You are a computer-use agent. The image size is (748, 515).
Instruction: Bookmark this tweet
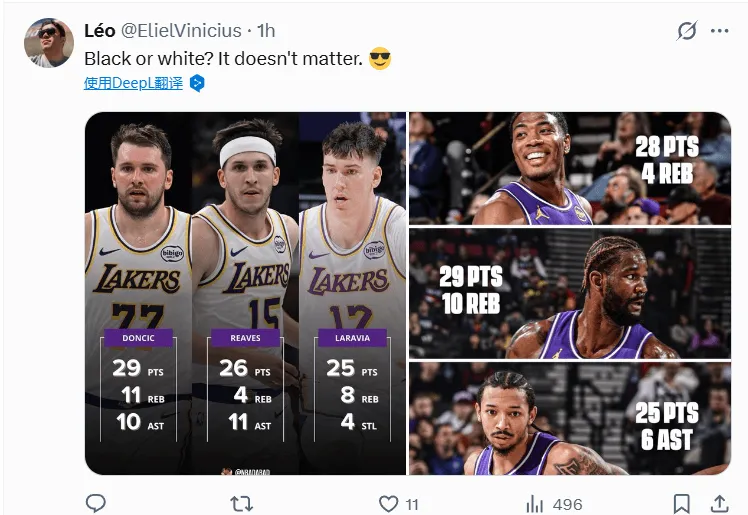pyautogui.click(x=681, y=503)
